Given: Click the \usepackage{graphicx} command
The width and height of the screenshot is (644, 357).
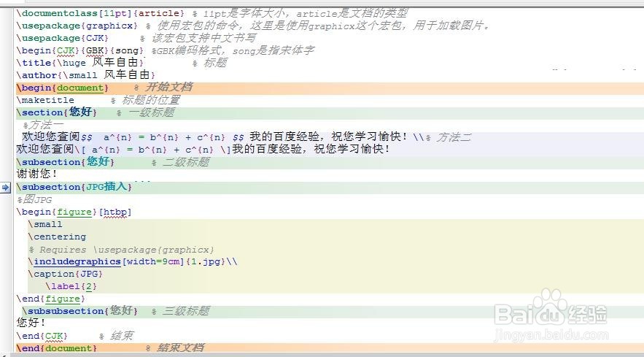Looking at the screenshot, I should click(77, 26).
